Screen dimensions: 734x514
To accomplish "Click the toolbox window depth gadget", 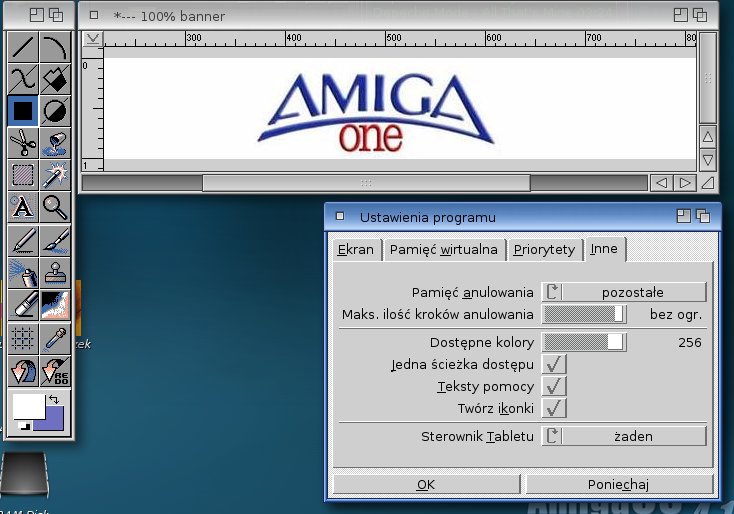I will (x=56, y=15).
